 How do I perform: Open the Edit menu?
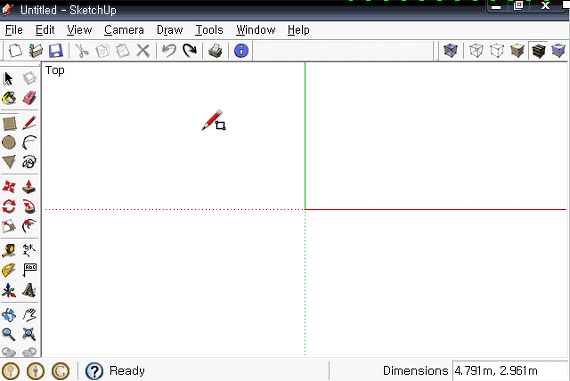(45, 30)
